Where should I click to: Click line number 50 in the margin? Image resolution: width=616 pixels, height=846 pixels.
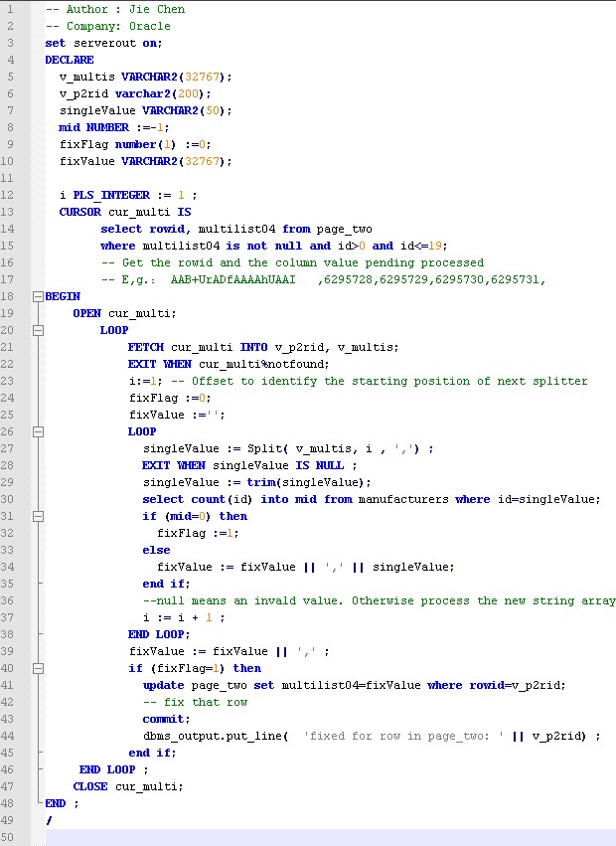[x=9, y=837]
